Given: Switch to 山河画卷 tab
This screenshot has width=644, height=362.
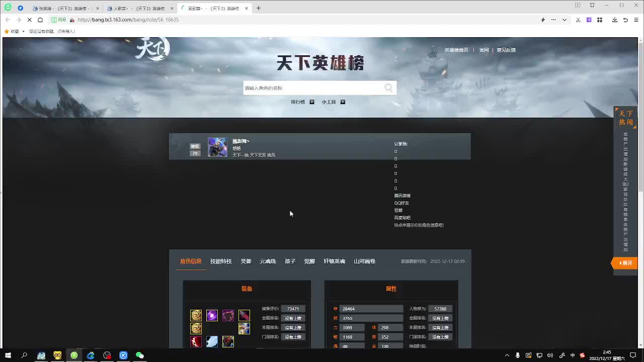Looking at the screenshot, I should pyautogui.click(x=364, y=261).
